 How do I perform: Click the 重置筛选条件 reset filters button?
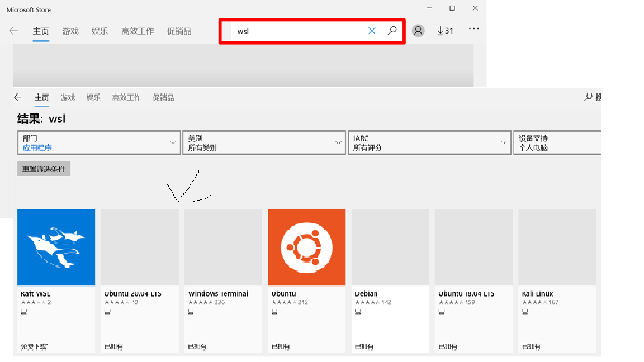(44, 169)
